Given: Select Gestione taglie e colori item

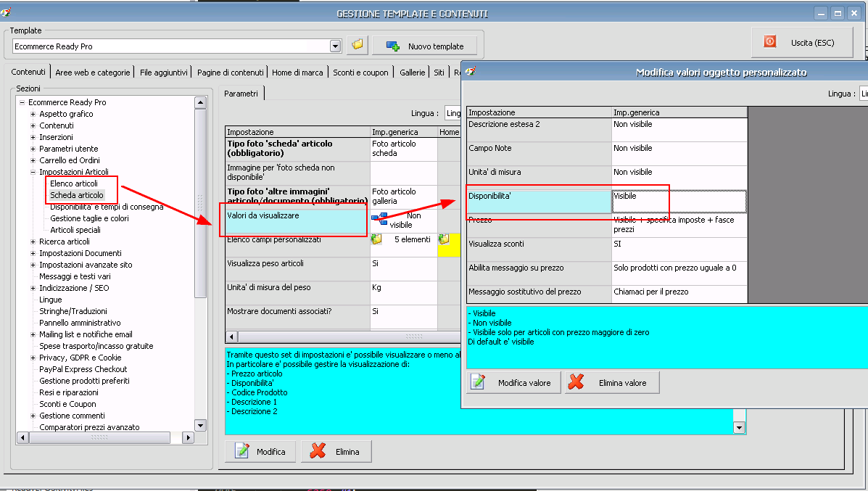Looking at the screenshot, I should (89, 218).
